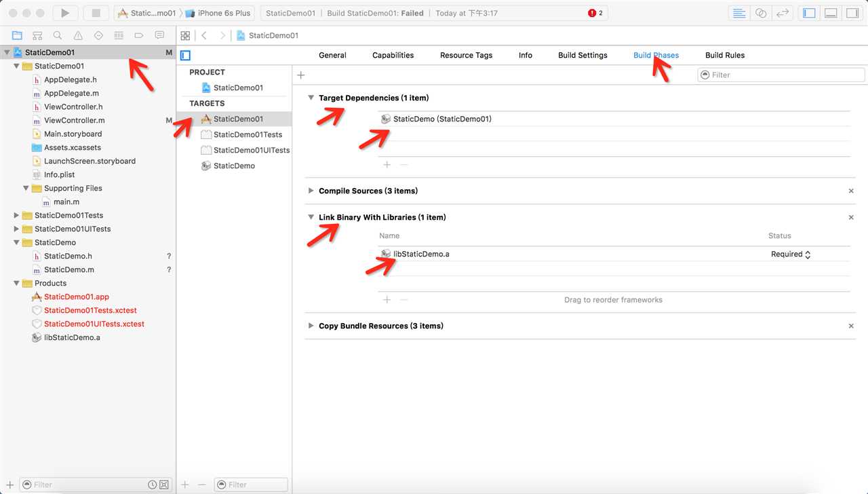Open the Build Rules tab

725,55
